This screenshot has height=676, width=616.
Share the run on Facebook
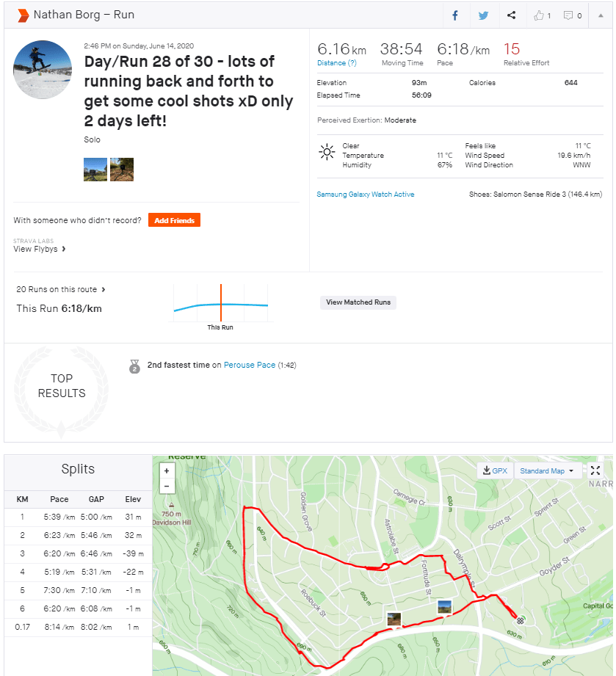click(455, 15)
